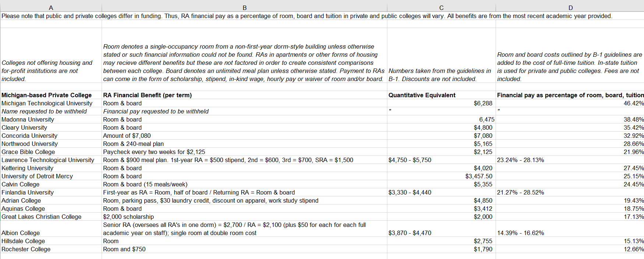Select column D header

[x=570, y=8]
